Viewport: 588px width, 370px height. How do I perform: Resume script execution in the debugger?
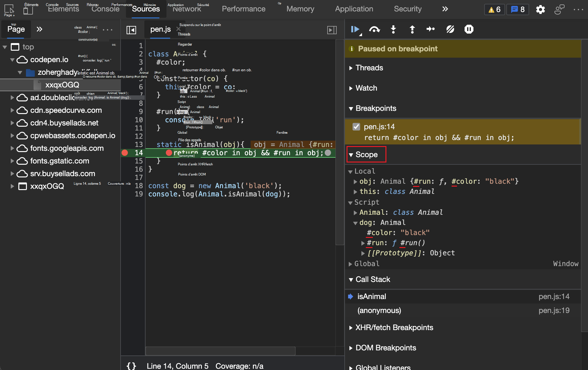[355, 29]
